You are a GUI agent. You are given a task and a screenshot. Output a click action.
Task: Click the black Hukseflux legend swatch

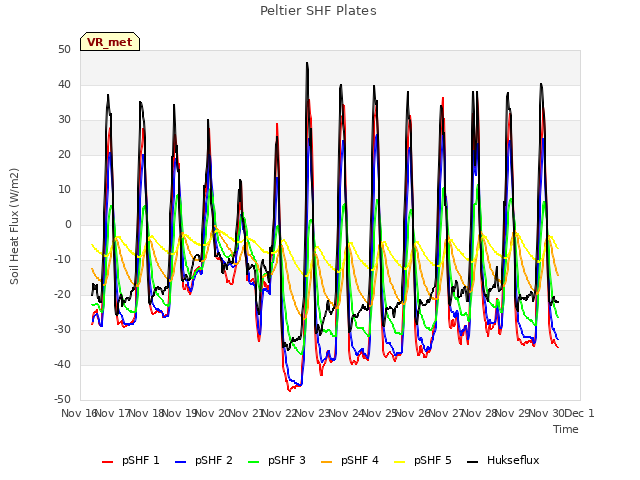[473, 462]
